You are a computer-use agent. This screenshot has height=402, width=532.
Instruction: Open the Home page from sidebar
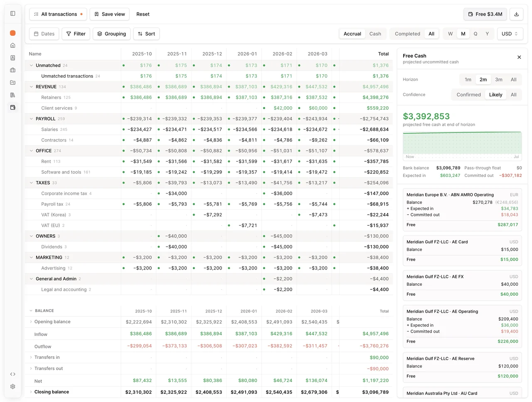13,45
